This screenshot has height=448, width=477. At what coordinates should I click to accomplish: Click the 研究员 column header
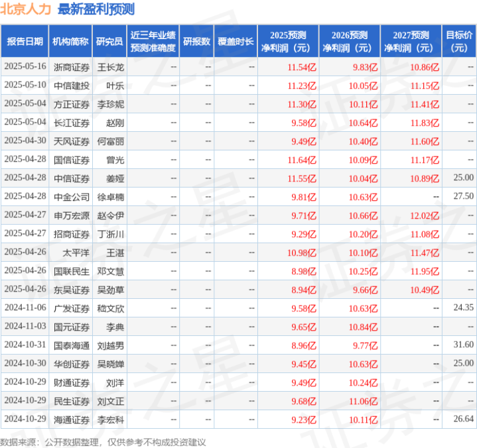[109, 41]
